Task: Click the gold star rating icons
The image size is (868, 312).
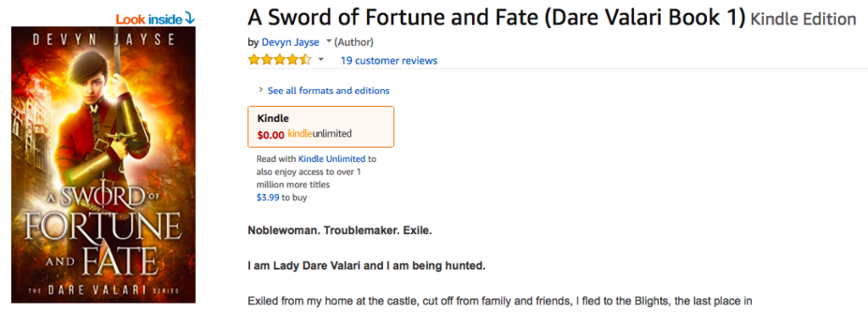Action: coord(280,59)
